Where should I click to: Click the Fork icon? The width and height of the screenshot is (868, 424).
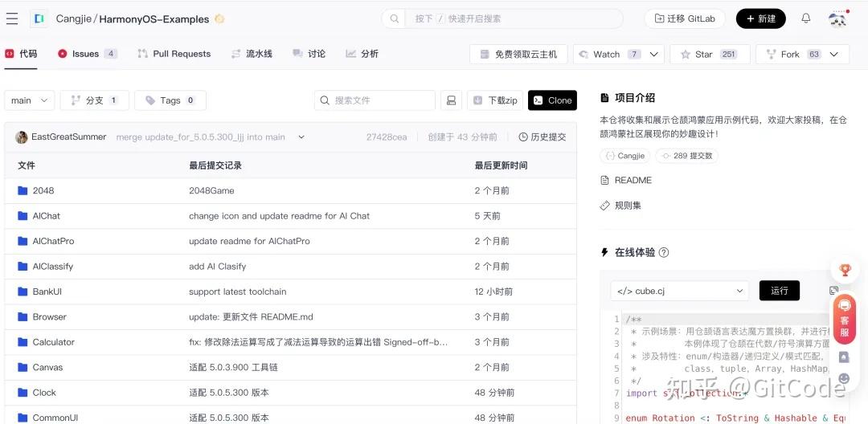pyautogui.click(x=771, y=54)
